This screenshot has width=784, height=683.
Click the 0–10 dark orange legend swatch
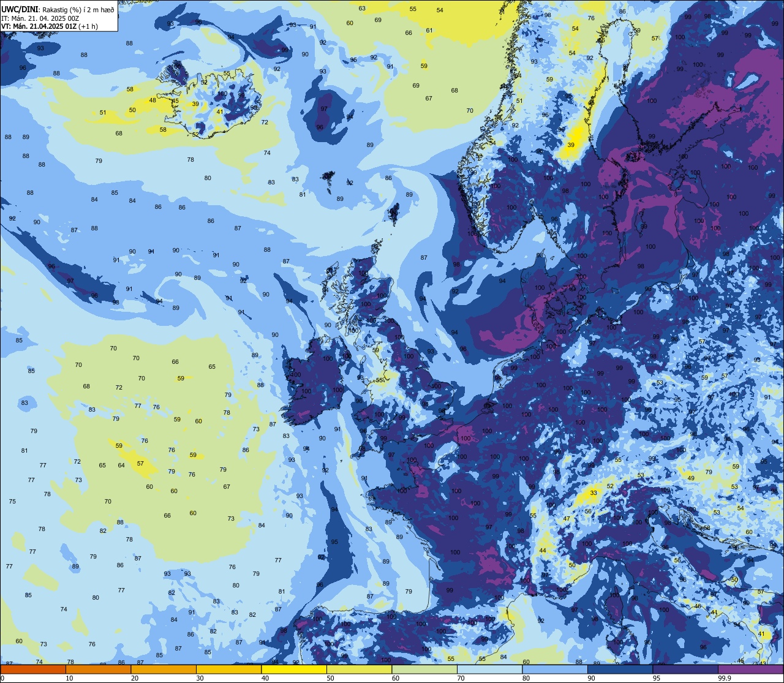pyautogui.click(x=33, y=670)
